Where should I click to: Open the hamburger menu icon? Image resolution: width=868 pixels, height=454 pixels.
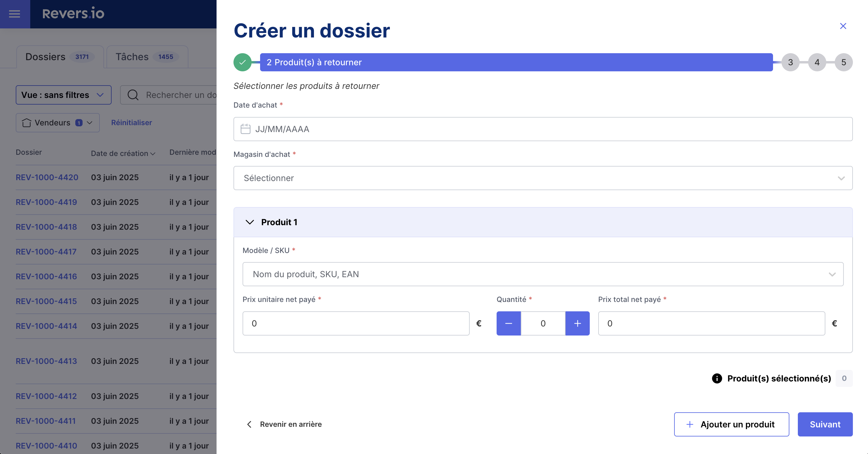click(x=15, y=14)
